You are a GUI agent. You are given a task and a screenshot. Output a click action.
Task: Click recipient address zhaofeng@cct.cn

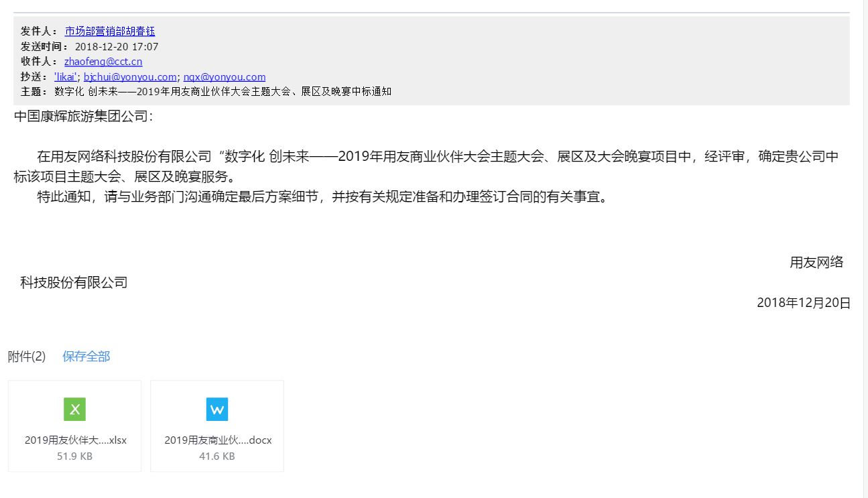[103, 62]
